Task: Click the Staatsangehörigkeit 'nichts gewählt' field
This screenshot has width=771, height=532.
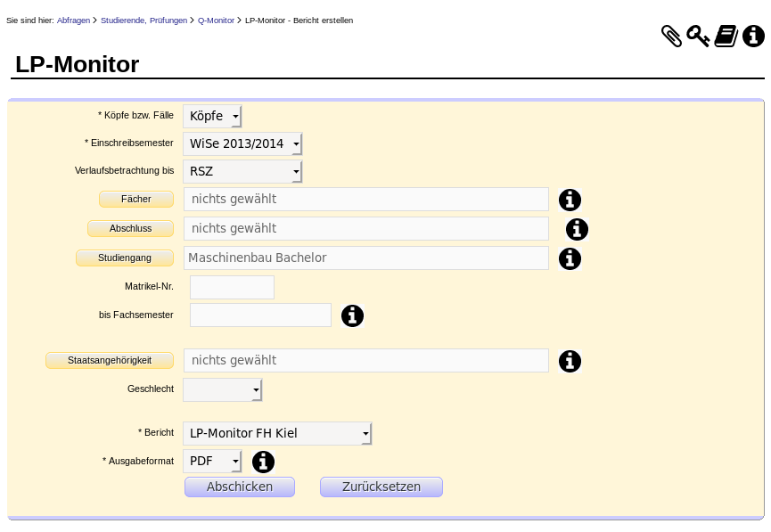Action: coord(366,360)
